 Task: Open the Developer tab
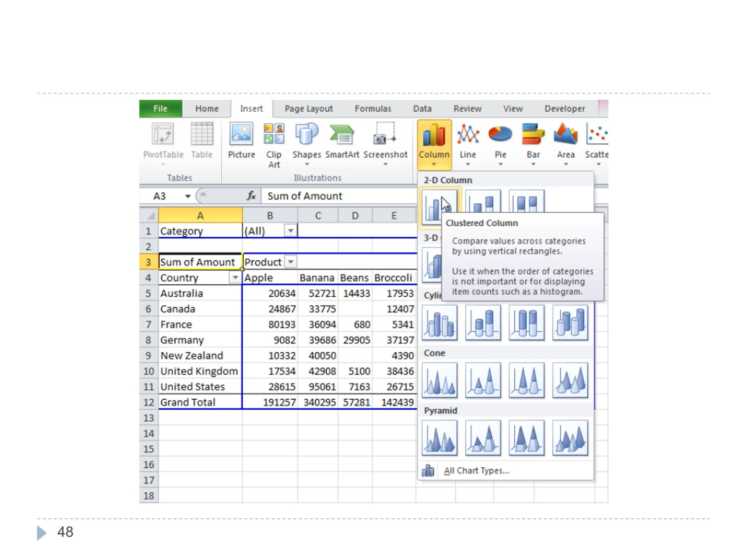tap(565, 109)
